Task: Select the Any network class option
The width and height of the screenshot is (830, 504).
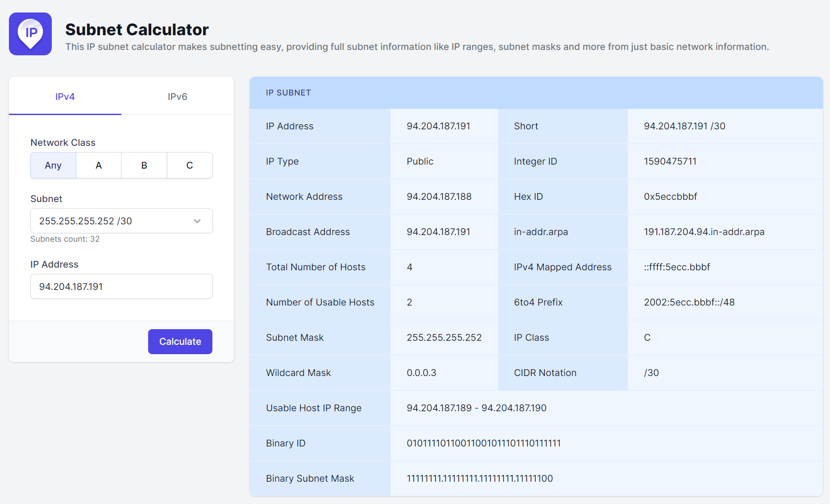Action: click(x=53, y=165)
